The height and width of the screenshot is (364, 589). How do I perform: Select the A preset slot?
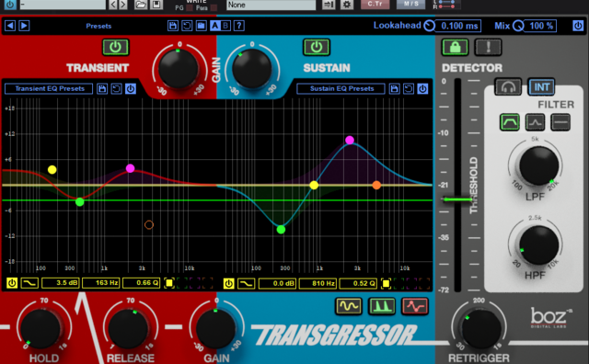click(x=214, y=26)
